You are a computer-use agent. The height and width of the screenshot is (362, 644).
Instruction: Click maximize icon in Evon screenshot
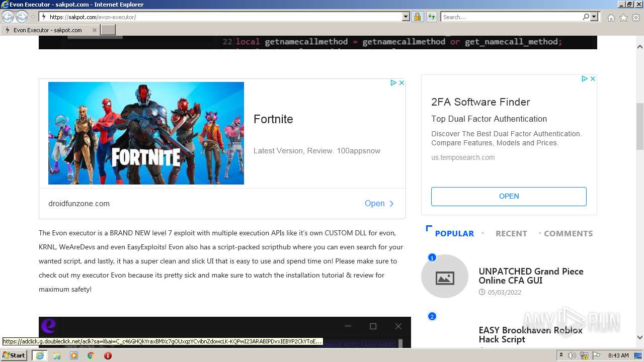tap(373, 326)
